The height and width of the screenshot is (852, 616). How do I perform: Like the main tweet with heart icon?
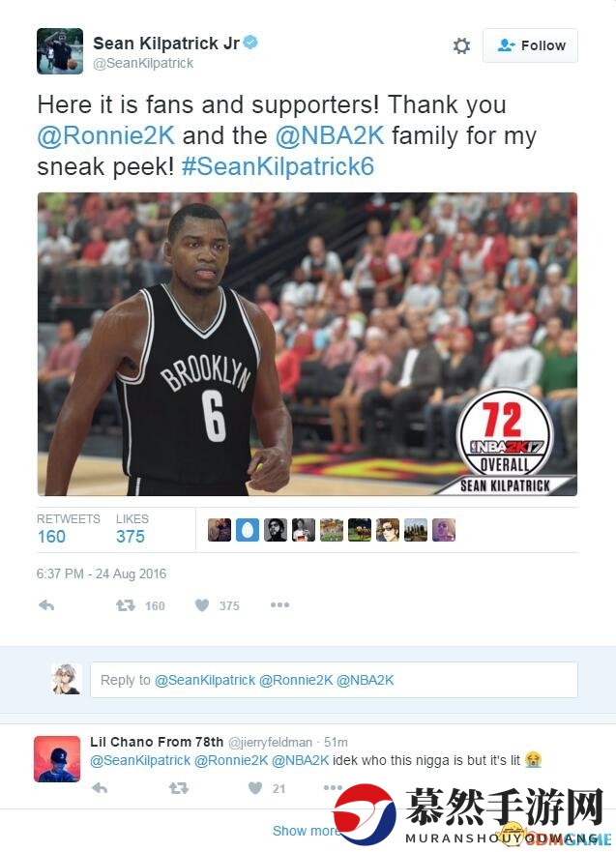click(202, 605)
